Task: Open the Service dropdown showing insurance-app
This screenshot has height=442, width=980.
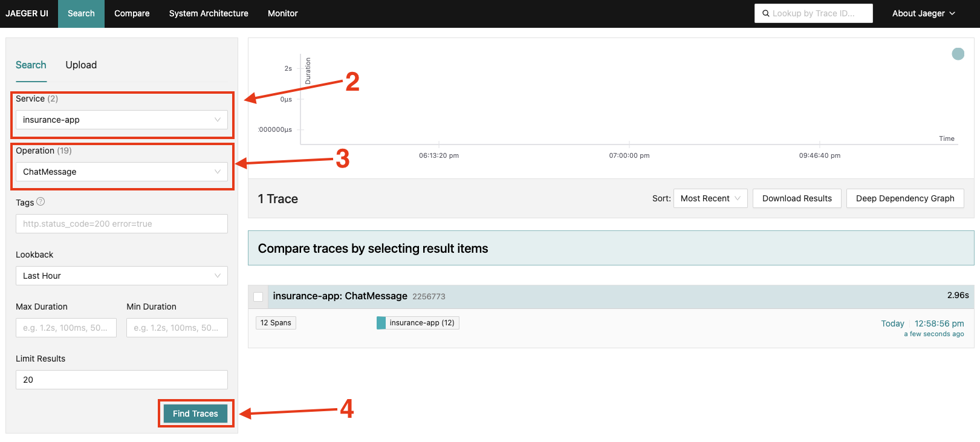Action: pyautogui.click(x=122, y=120)
